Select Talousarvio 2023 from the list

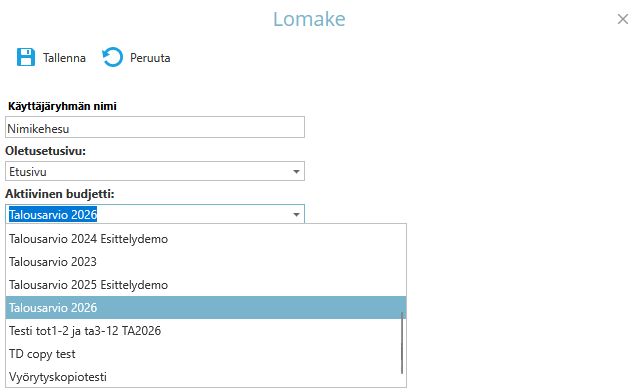[x=206, y=262]
